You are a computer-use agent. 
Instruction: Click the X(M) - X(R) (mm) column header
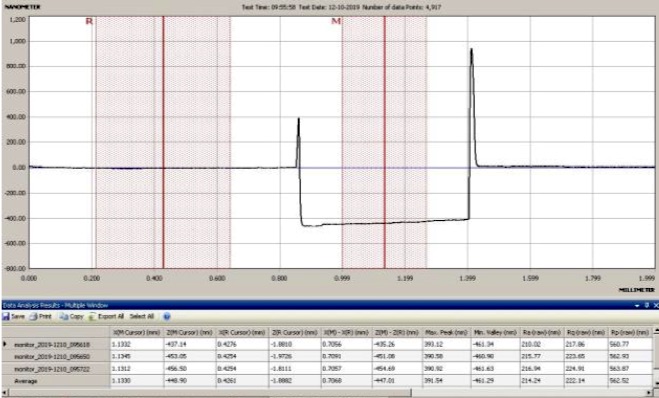tap(346, 332)
